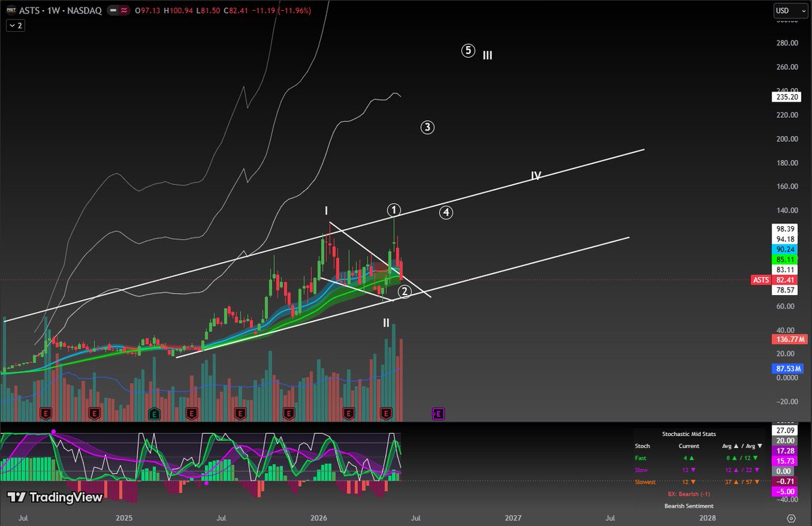Click the 235.20 price axis label
Image resolution: width=812 pixels, height=526 pixels.
(x=785, y=97)
